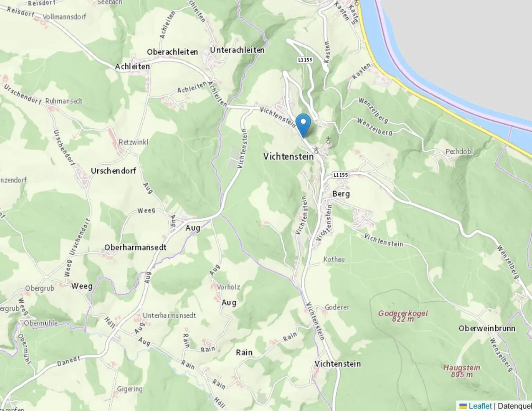Select the L1159 road shield

pos(305,60)
